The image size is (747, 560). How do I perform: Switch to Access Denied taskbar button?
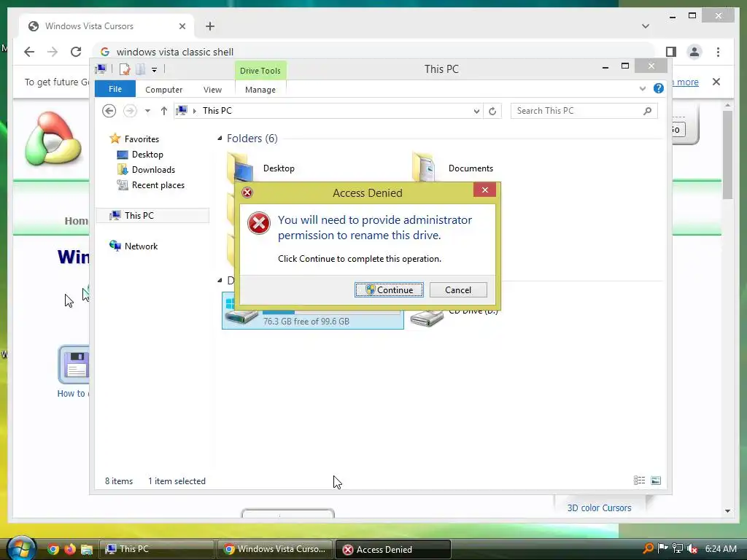click(x=393, y=549)
